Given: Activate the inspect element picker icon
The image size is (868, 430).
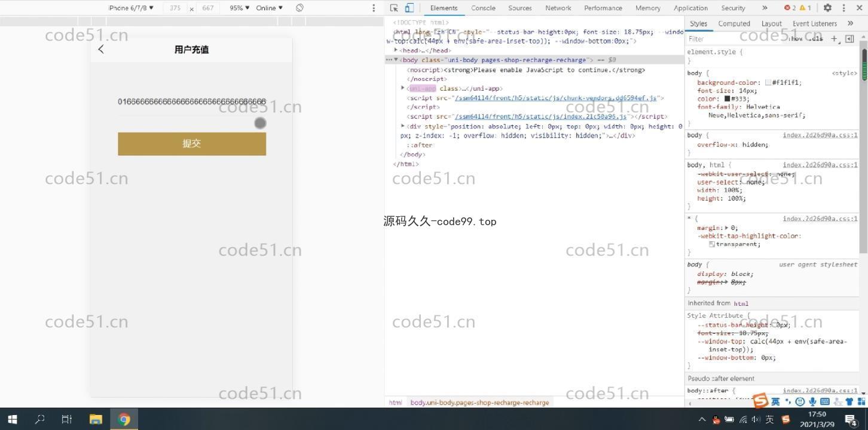Looking at the screenshot, I should [x=394, y=8].
